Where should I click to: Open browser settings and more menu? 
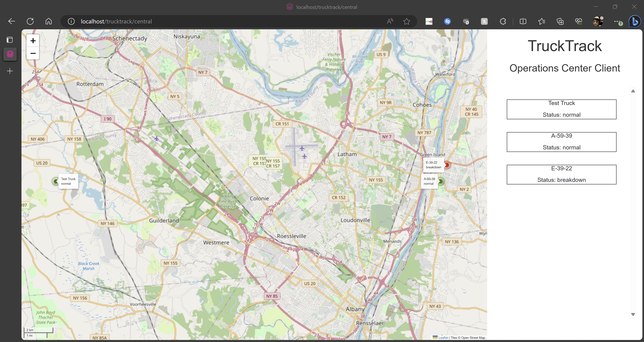[x=616, y=21]
